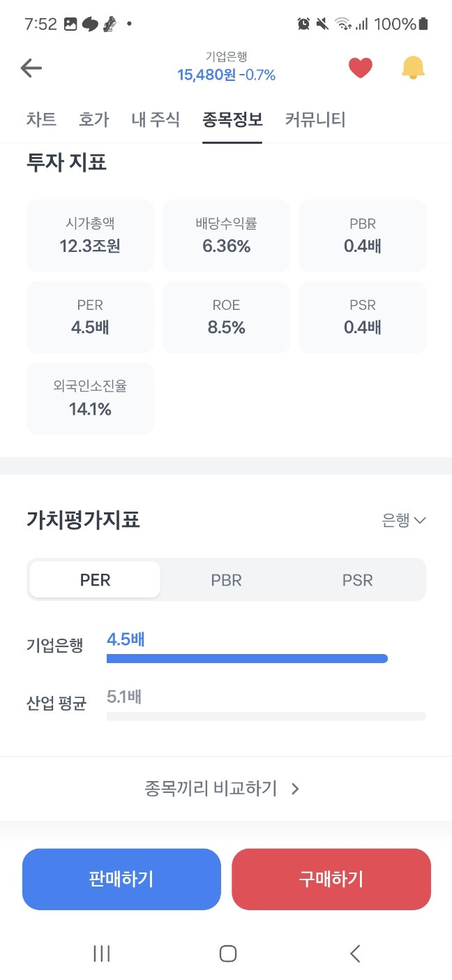Tap the Android home button
This screenshot has width=452, height=980.
pos(227,953)
